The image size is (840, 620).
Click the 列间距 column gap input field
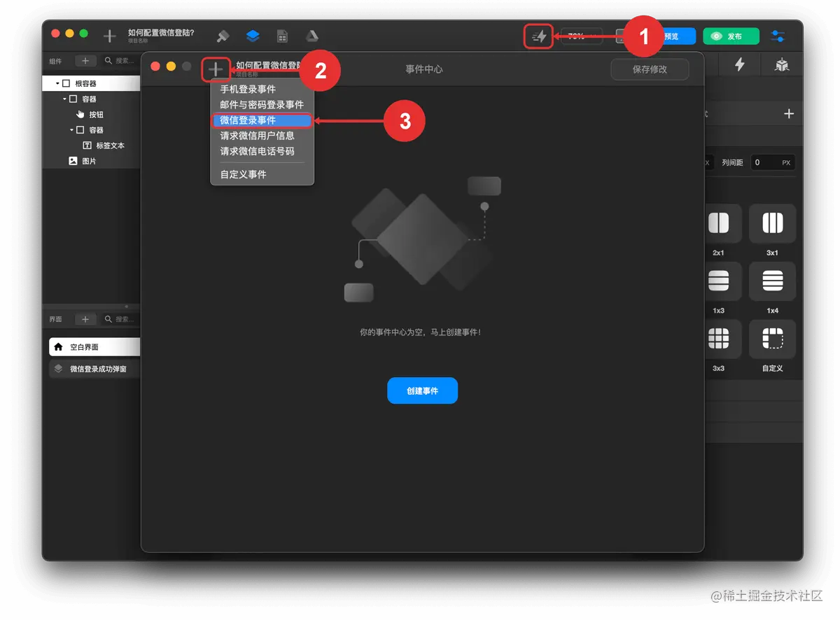coord(772,162)
